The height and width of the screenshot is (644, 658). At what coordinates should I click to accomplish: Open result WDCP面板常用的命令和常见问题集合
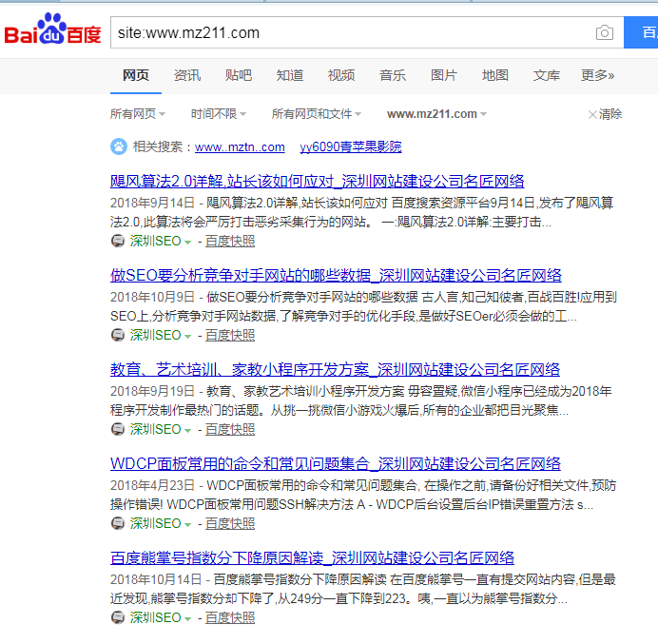tap(336, 463)
